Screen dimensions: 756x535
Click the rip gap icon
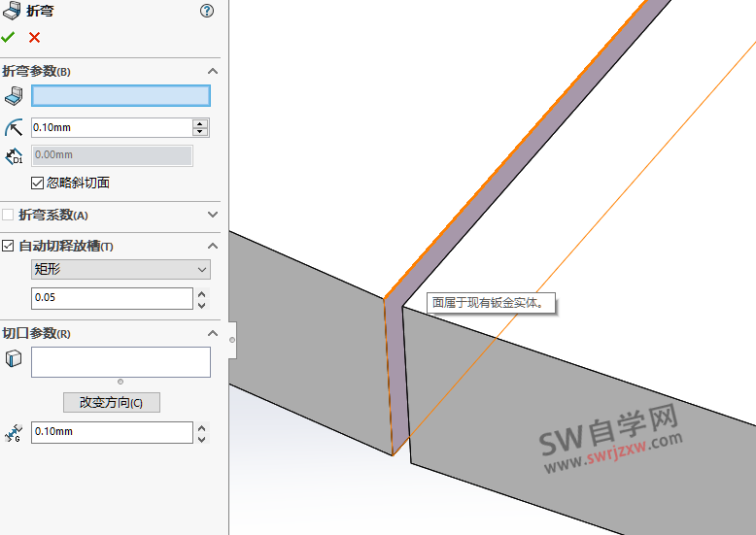pyautogui.click(x=14, y=433)
